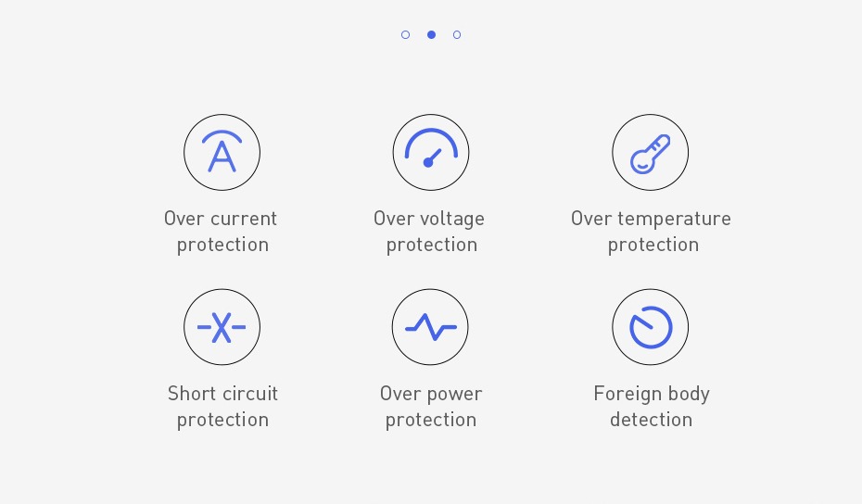Select the short circuit X icon
Screen dimensions: 862x504
pos(222,327)
